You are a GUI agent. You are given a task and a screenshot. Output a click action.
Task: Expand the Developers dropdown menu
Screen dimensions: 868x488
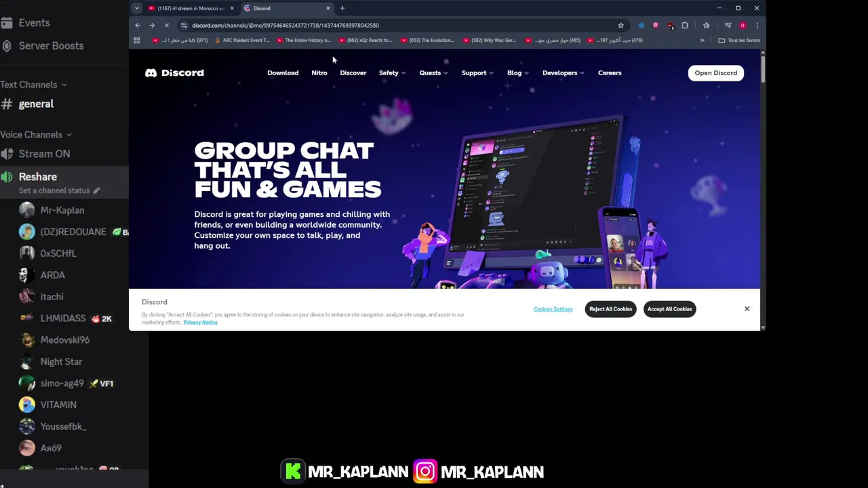563,73
